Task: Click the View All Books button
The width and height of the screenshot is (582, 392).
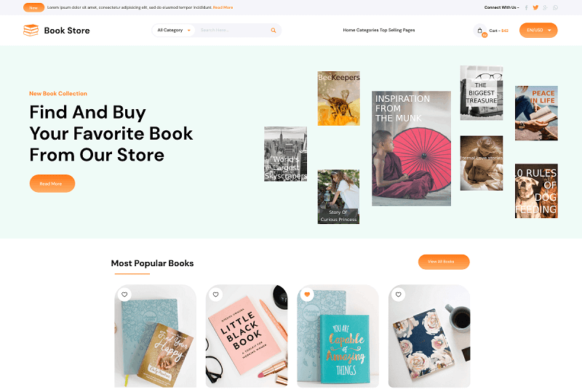Action: coord(444,262)
